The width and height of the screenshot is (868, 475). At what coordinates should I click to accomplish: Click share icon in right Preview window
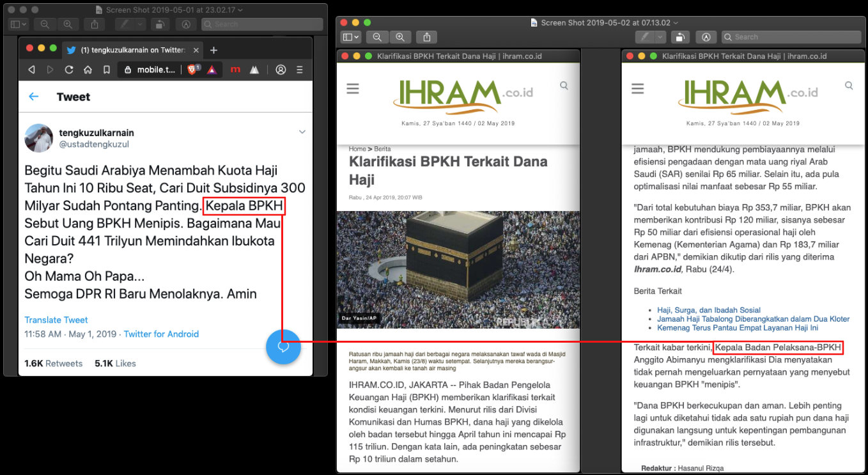(x=427, y=37)
